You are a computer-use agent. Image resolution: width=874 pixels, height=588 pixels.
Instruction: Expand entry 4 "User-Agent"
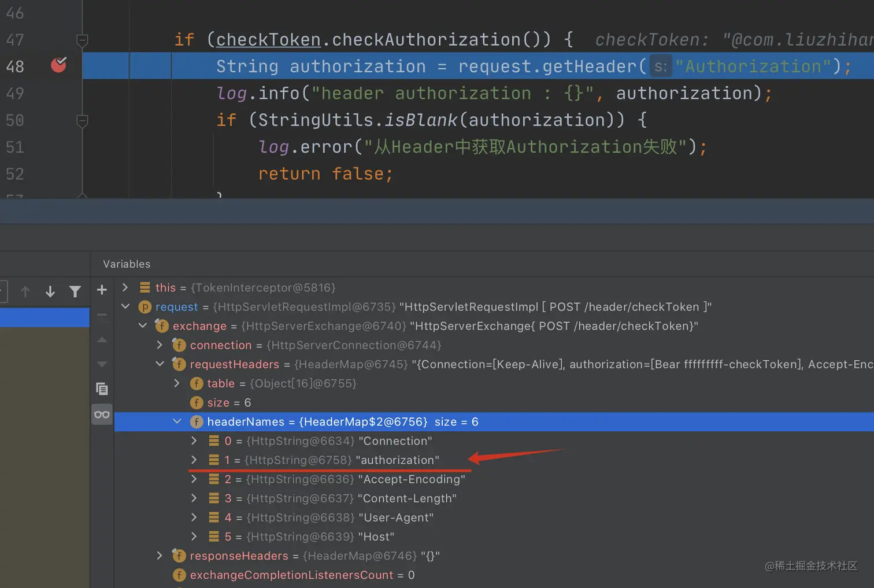point(194,517)
